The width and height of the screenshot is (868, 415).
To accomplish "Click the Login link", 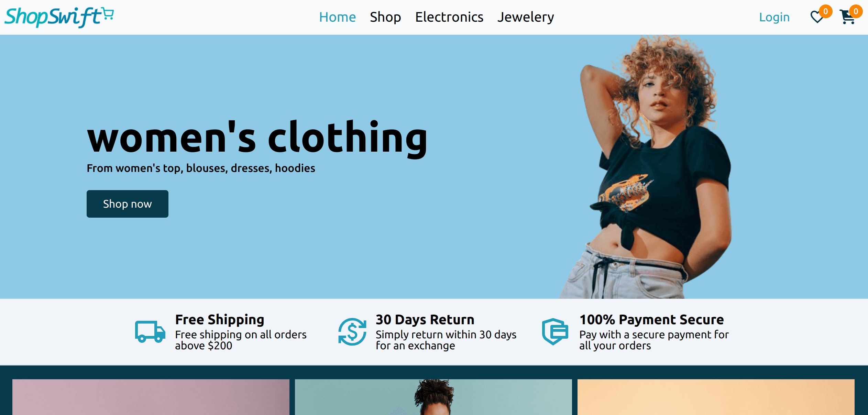I will [774, 17].
